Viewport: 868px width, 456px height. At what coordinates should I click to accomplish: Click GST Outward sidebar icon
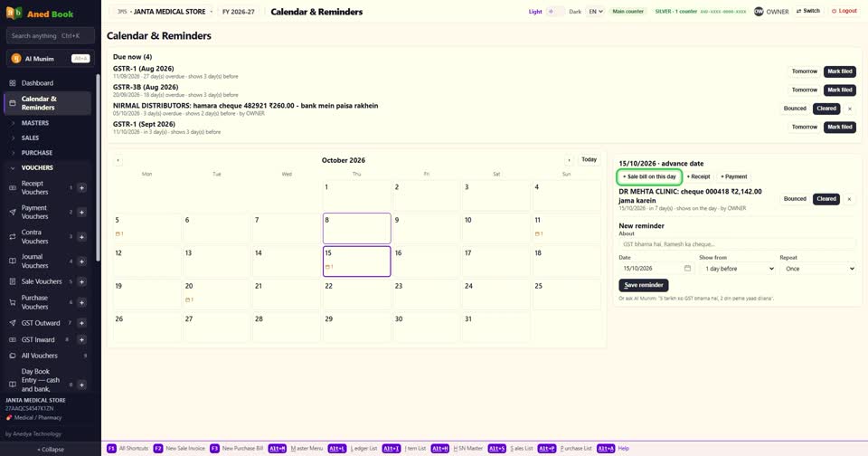click(12, 323)
